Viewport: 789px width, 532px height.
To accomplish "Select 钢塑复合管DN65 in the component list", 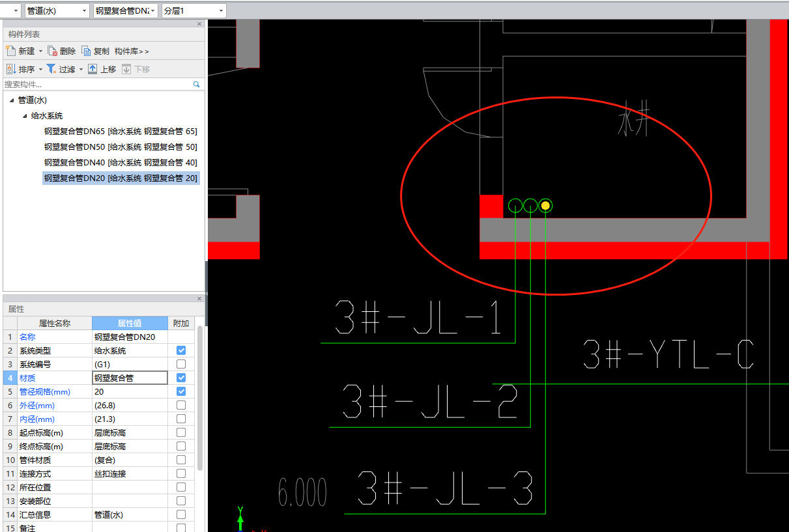I will 121,132.
